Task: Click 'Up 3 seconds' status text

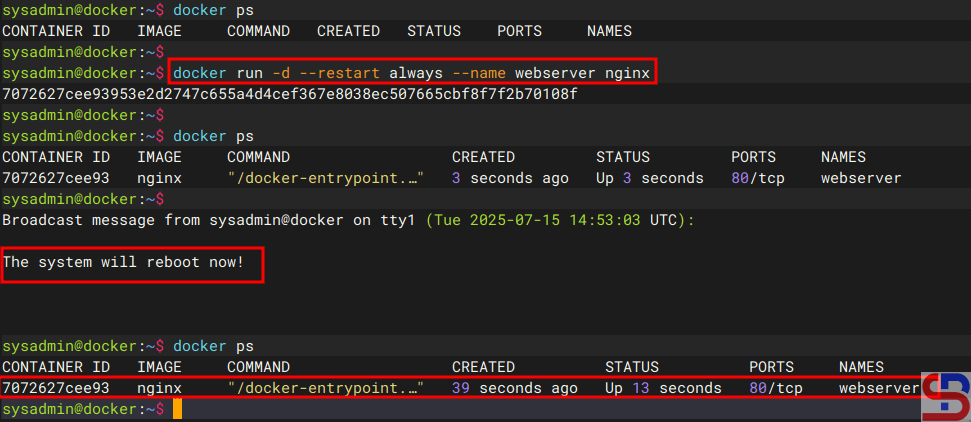Action: (x=649, y=178)
